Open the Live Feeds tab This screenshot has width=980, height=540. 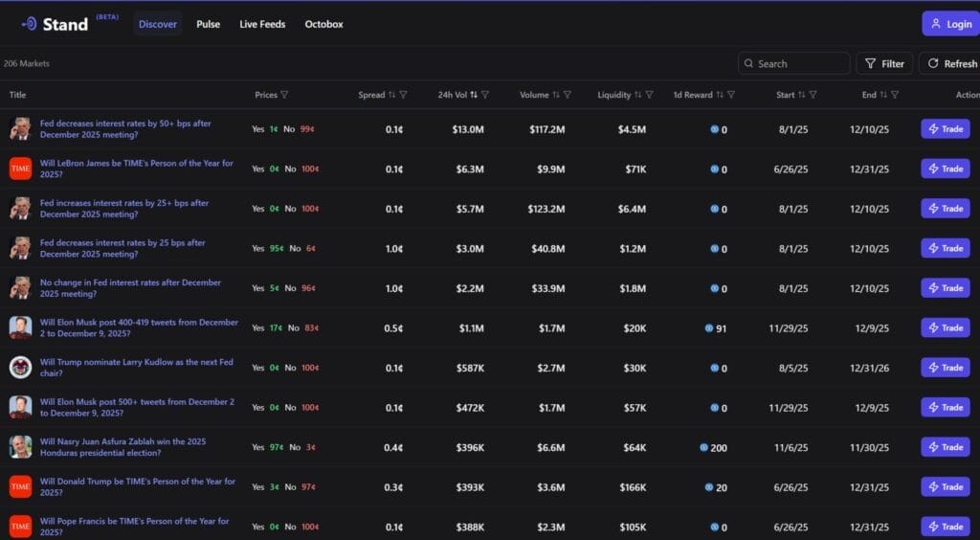[262, 24]
